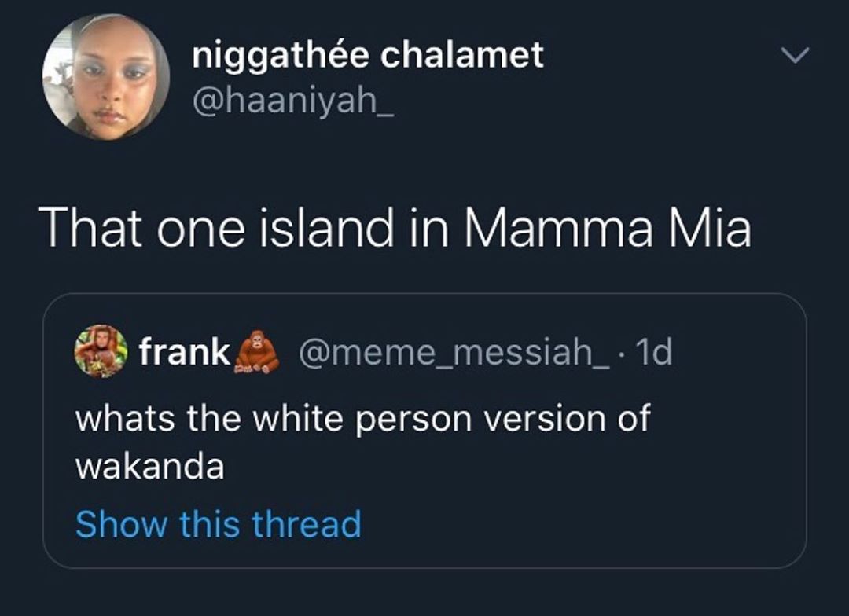Click the orangutan emoji beside frank
Screen dimensions: 849x616
click(258, 352)
